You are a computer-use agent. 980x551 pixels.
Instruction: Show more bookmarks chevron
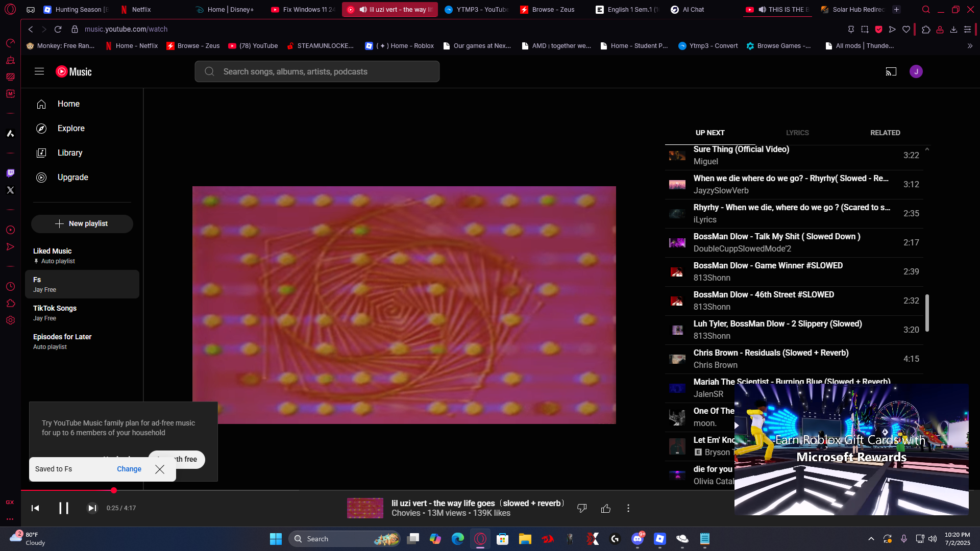[x=970, y=46]
